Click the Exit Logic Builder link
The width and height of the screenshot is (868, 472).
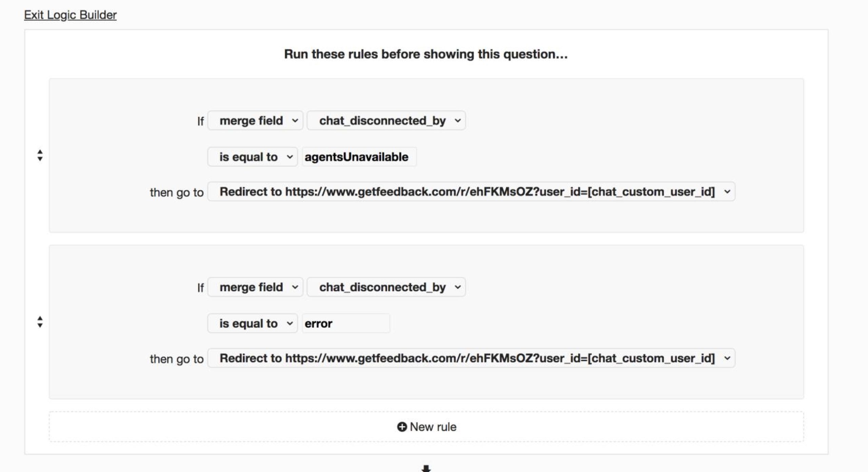point(70,15)
